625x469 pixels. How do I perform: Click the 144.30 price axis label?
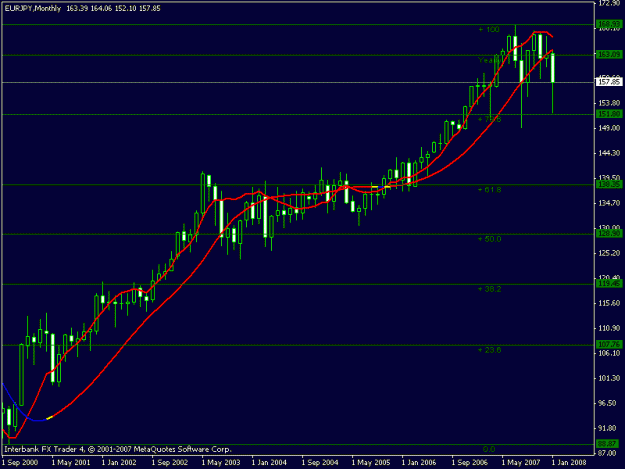click(609, 153)
